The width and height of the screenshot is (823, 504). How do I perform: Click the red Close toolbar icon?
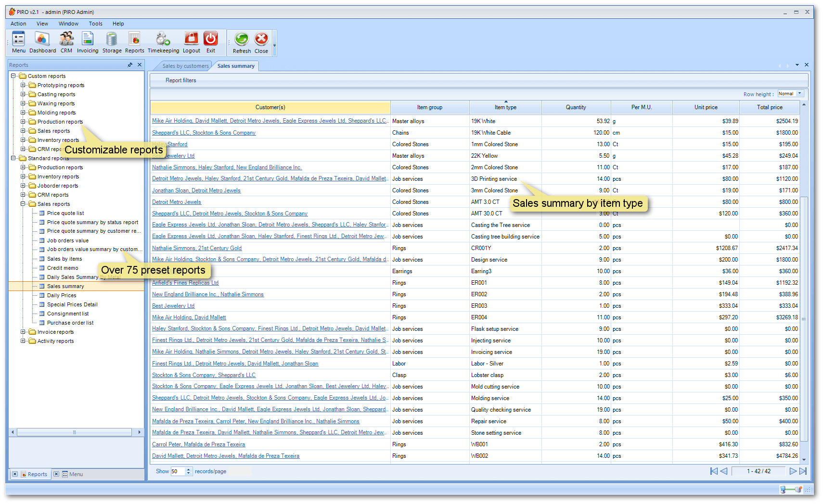click(x=261, y=42)
